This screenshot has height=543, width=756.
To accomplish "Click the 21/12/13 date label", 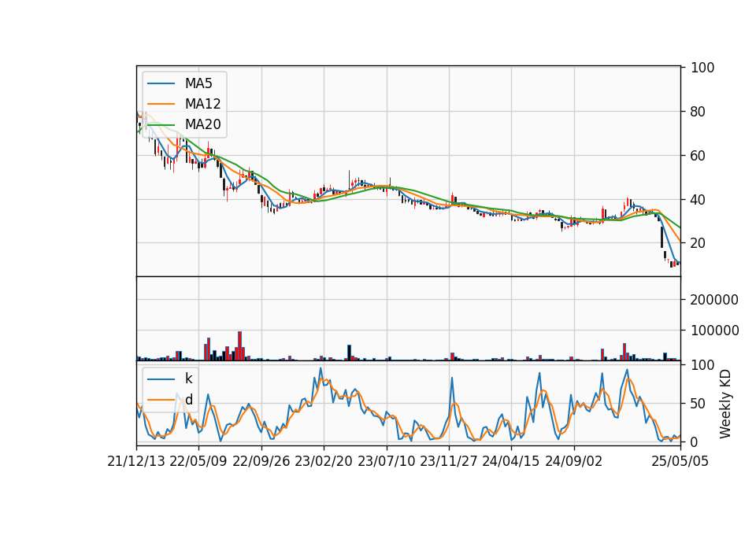I will [x=136, y=461].
